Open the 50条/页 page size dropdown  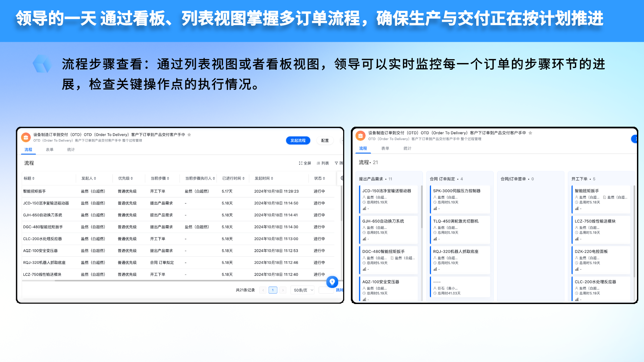click(303, 290)
